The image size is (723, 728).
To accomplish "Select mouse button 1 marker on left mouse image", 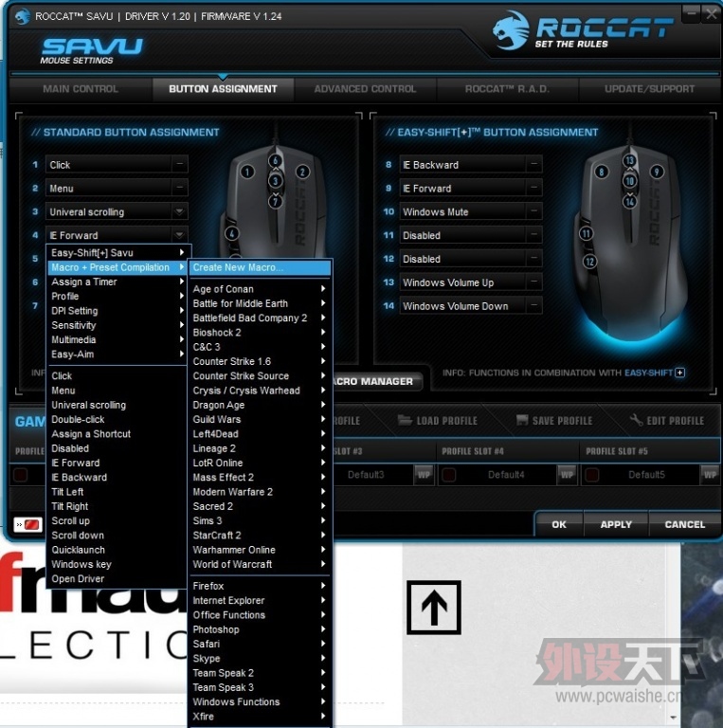I will click(x=247, y=173).
